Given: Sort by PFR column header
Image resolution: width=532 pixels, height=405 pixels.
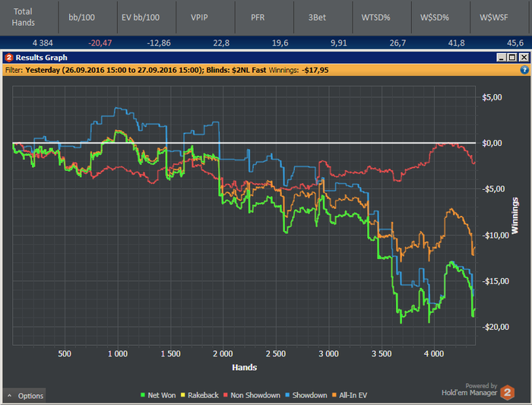Looking at the screenshot, I should point(258,17).
